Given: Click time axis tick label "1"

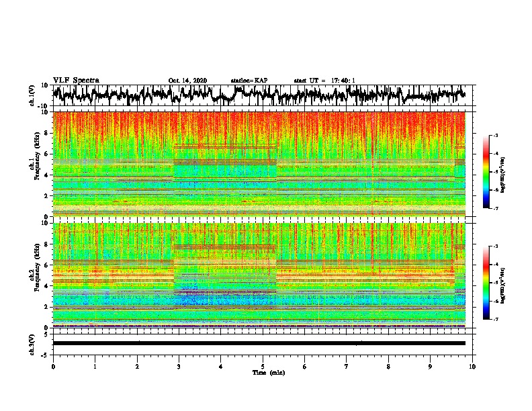Looking at the screenshot, I should [95, 367].
